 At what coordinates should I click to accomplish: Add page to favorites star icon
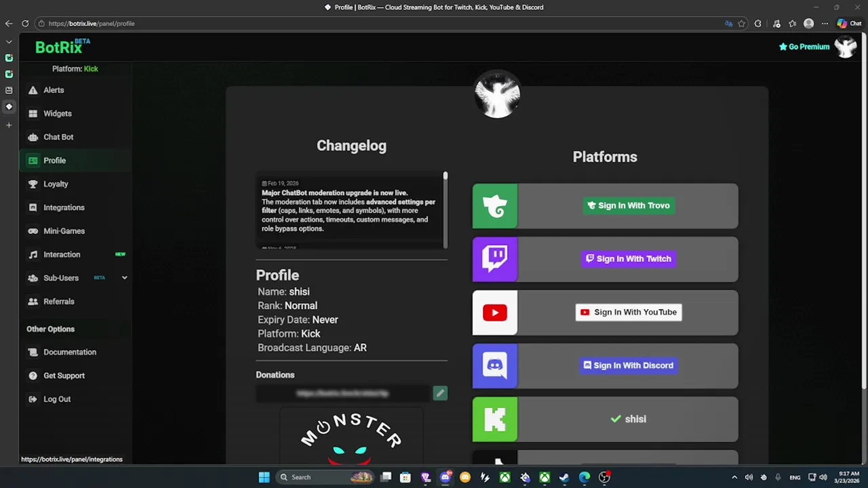[x=741, y=24]
